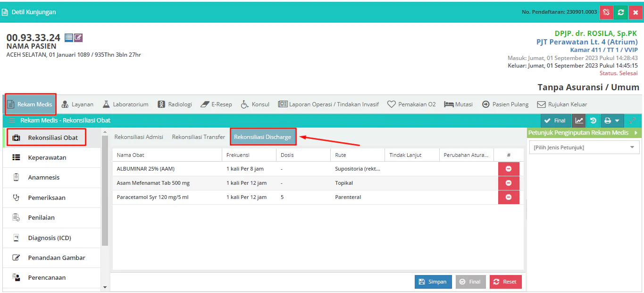Click the Perubahan Aturan column header
The image size is (644, 293).
click(466, 155)
